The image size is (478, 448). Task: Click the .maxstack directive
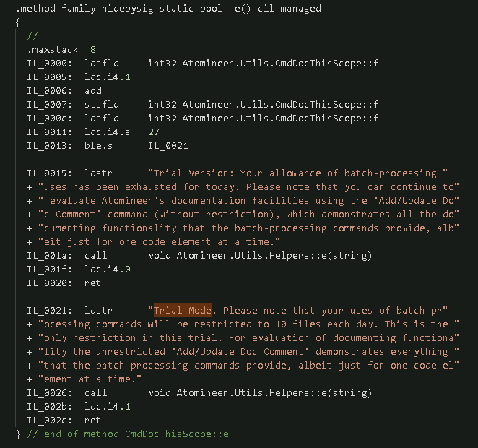pos(52,50)
